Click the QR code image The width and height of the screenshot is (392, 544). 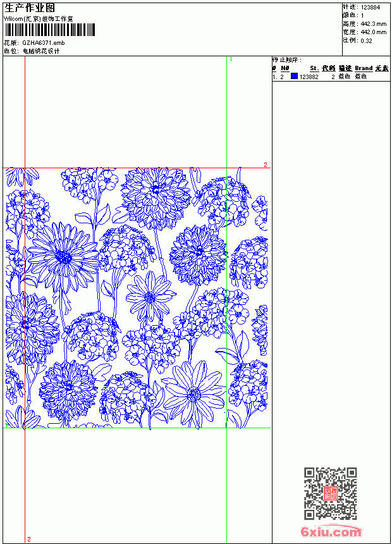click(331, 493)
